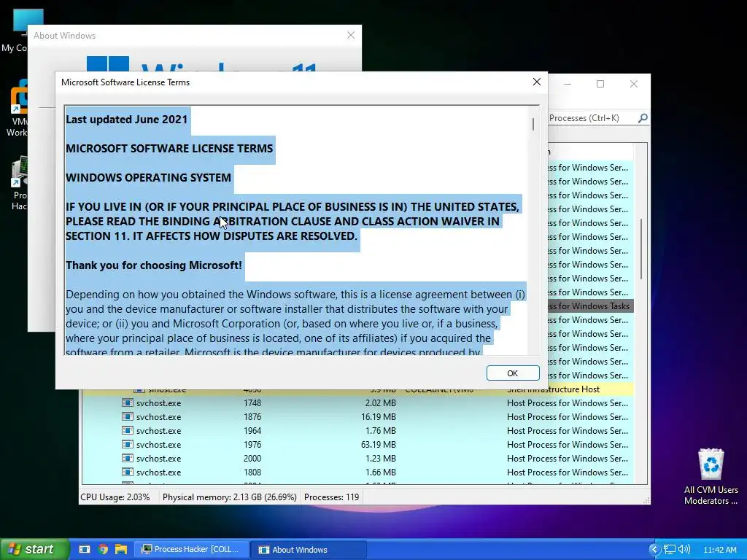Close the Process Hacker window
Screen dimensions: 747x560
[x=634, y=84]
